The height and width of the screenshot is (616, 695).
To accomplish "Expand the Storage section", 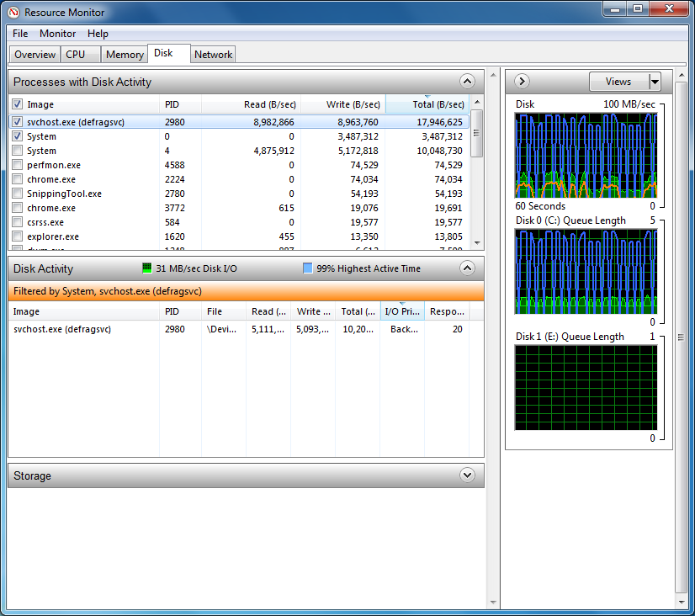I will pyautogui.click(x=467, y=475).
